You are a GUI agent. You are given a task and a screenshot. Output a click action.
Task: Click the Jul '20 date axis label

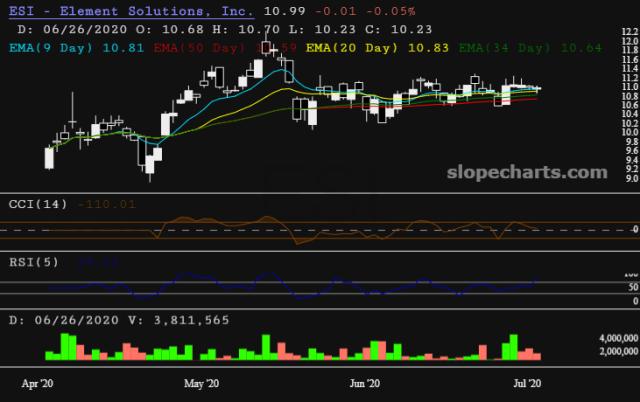click(525, 383)
